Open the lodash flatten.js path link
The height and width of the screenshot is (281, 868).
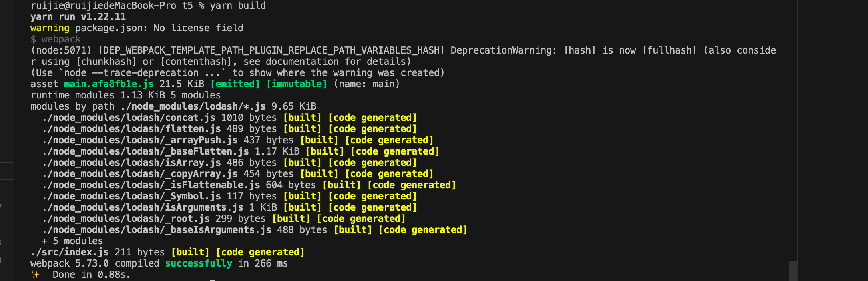pyautogui.click(x=131, y=129)
